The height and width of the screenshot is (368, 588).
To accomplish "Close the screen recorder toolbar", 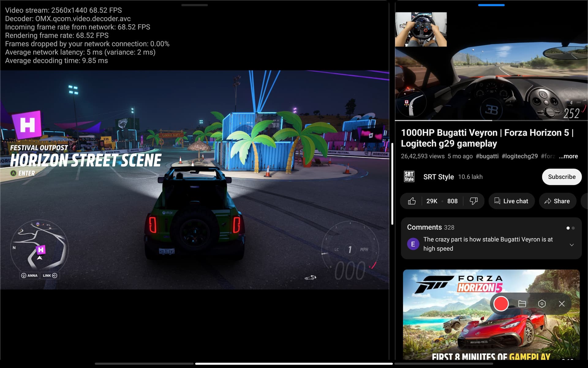I will [x=562, y=304].
